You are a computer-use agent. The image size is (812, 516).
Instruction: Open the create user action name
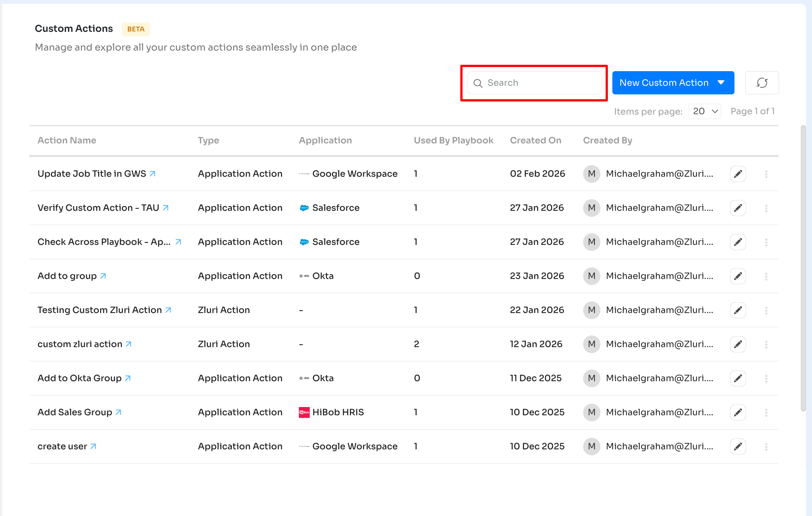(62, 446)
